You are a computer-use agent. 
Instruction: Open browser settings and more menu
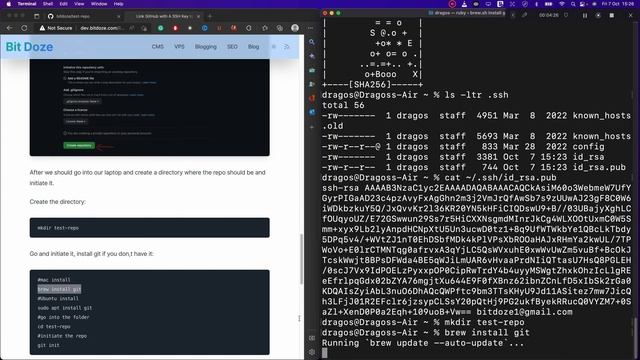pyautogui.click(x=311, y=28)
